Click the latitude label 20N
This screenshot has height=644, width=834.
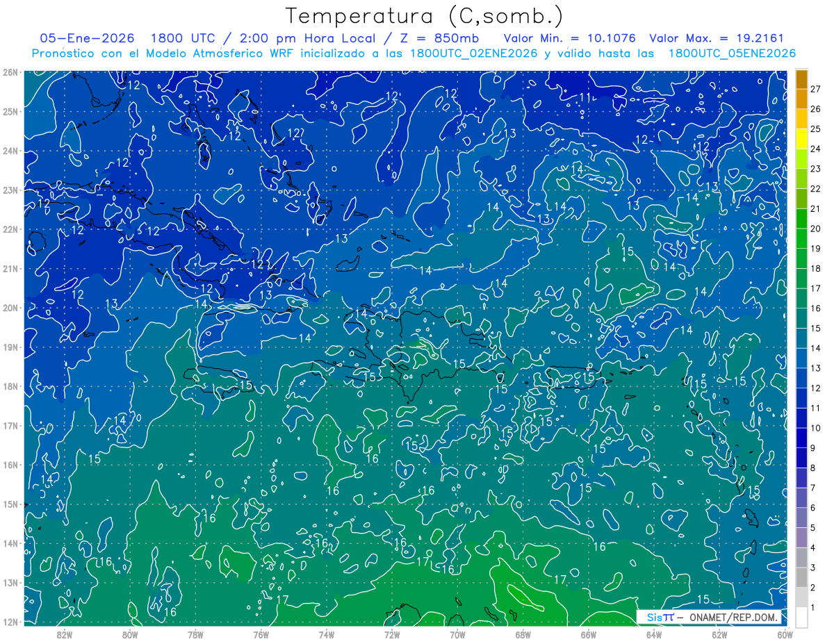[x=10, y=308]
